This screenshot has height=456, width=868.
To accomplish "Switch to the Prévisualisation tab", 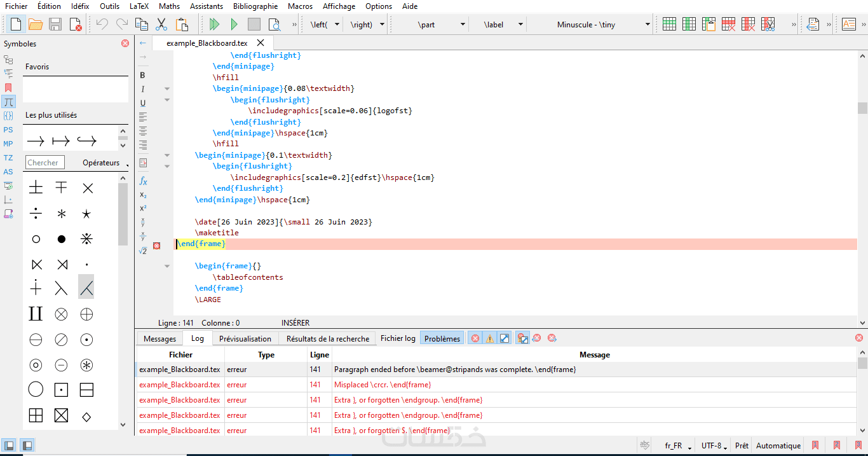I will point(245,339).
